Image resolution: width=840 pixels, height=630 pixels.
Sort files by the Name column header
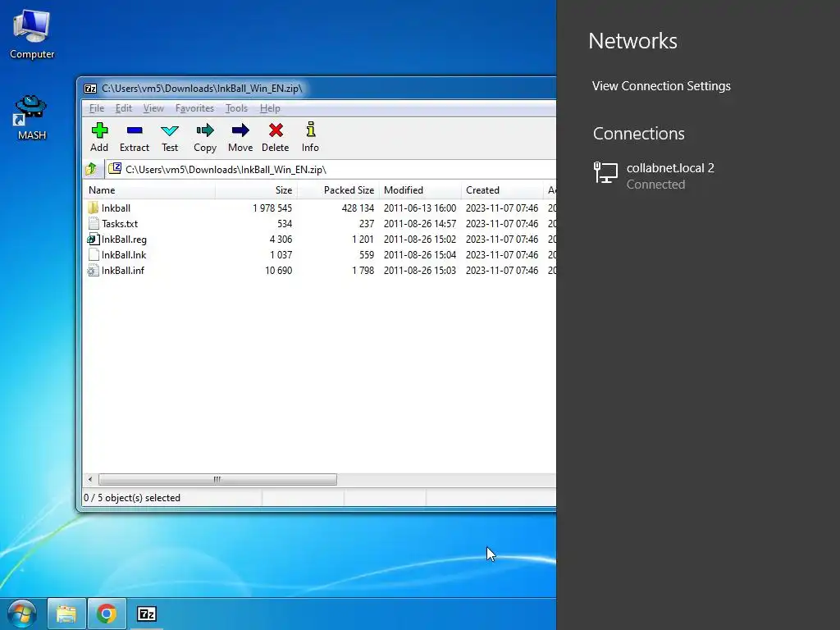(149, 190)
